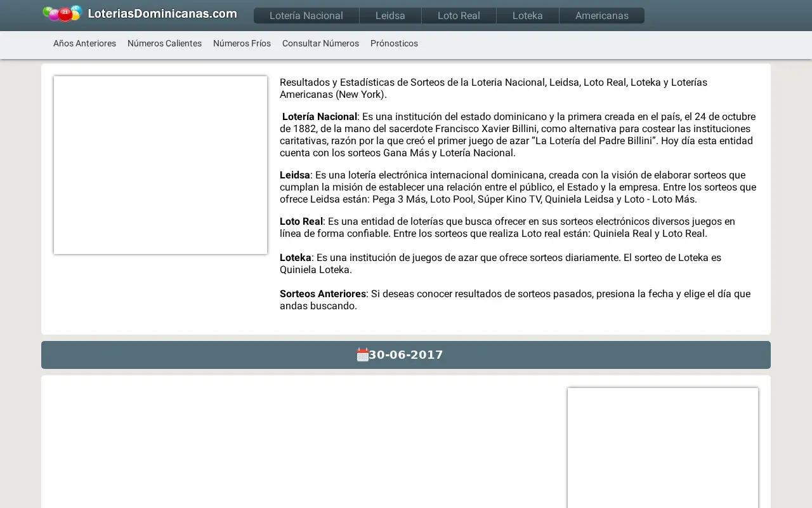Click the 'Resultados y Estadísticas de Sorteos' intro text

pos(494,88)
